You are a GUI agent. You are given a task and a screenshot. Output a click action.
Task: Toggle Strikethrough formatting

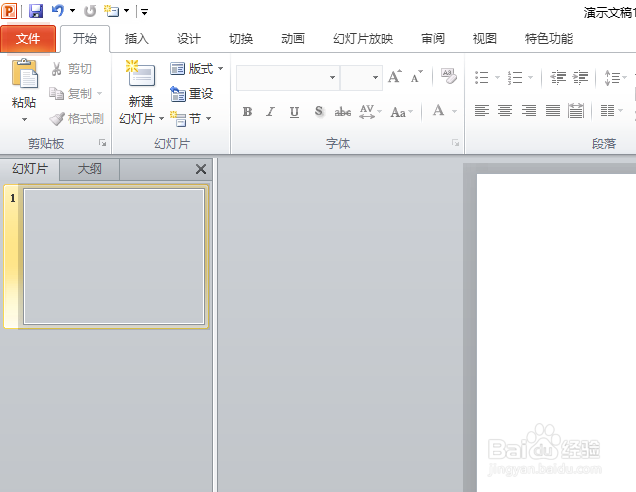tap(343, 112)
